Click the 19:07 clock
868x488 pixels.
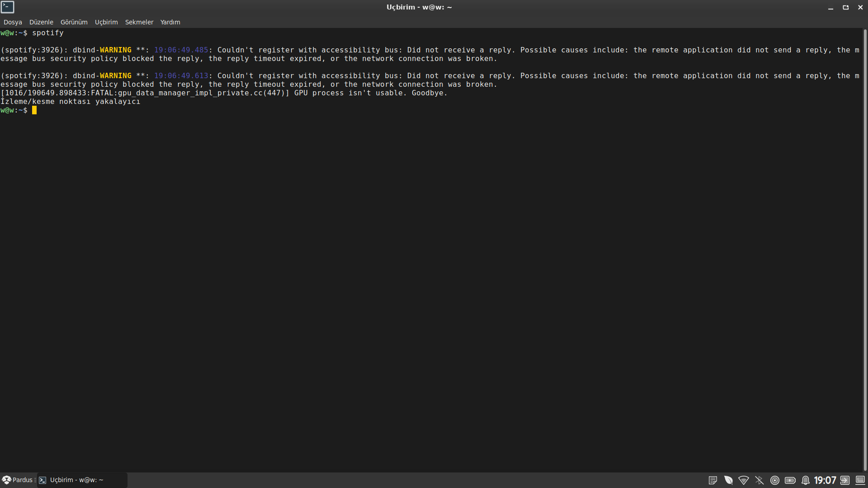825,480
